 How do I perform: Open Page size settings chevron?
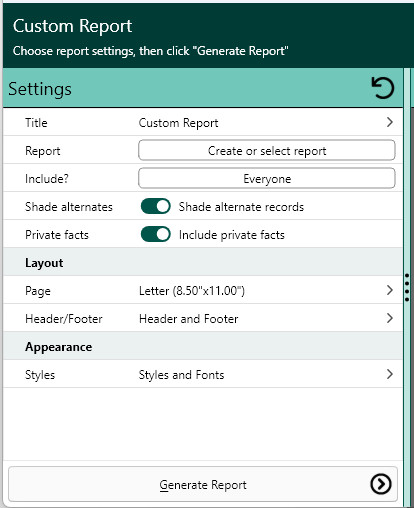390,290
